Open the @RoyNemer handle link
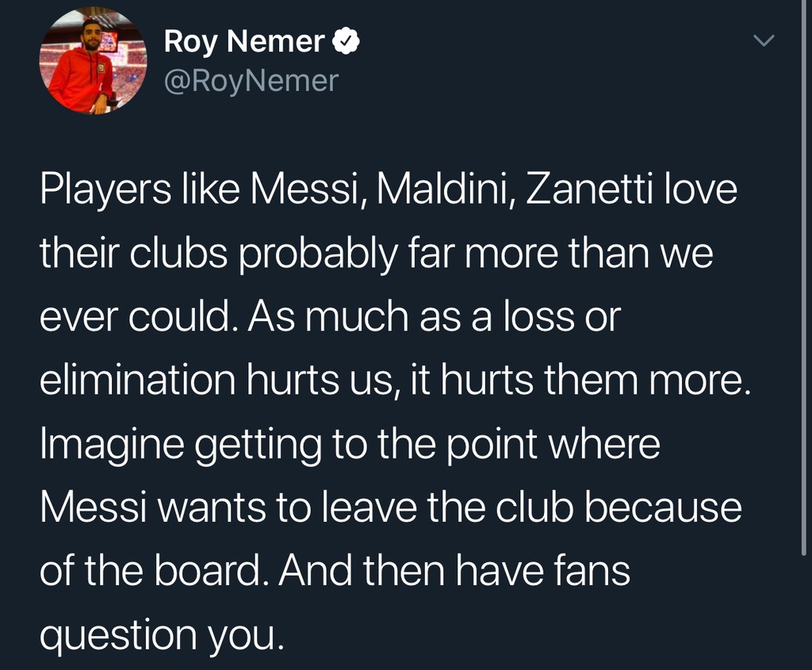 click(251, 82)
